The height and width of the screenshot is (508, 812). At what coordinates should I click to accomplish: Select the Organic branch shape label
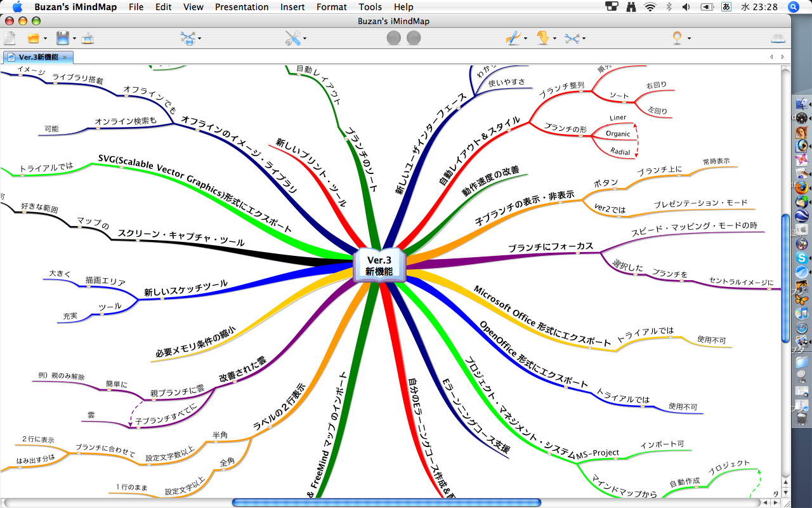(618, 134)
